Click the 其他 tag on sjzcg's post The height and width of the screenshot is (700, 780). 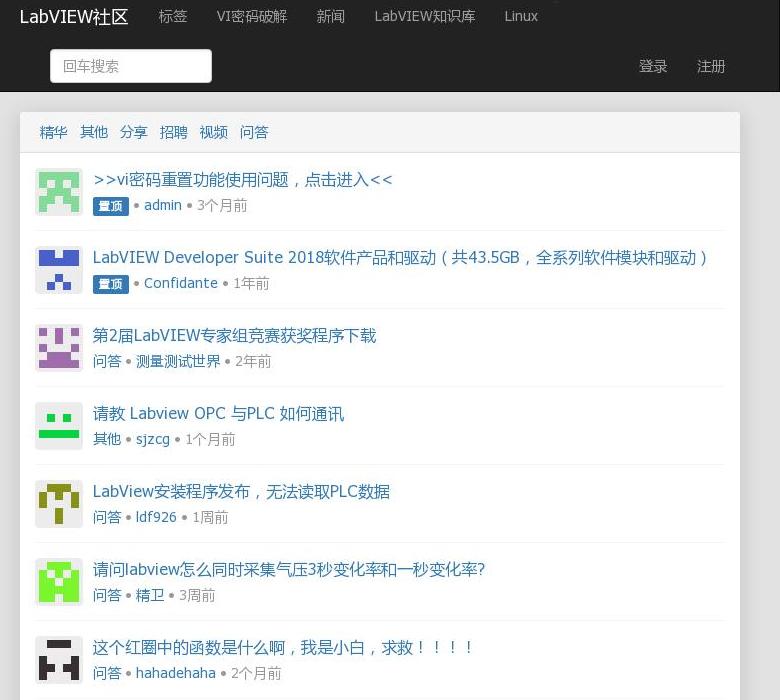tap(107, 439)
